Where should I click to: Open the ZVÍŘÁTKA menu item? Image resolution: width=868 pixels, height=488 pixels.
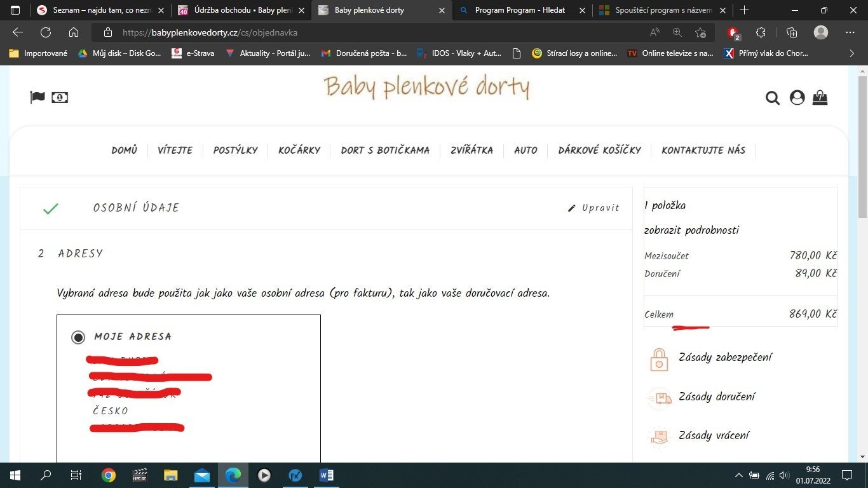[471, 151]
